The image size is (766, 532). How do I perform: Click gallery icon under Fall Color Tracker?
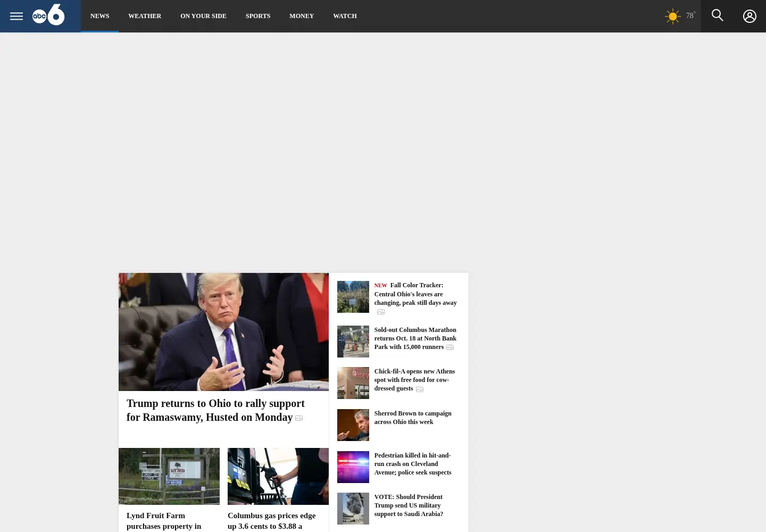click(381, 312)
